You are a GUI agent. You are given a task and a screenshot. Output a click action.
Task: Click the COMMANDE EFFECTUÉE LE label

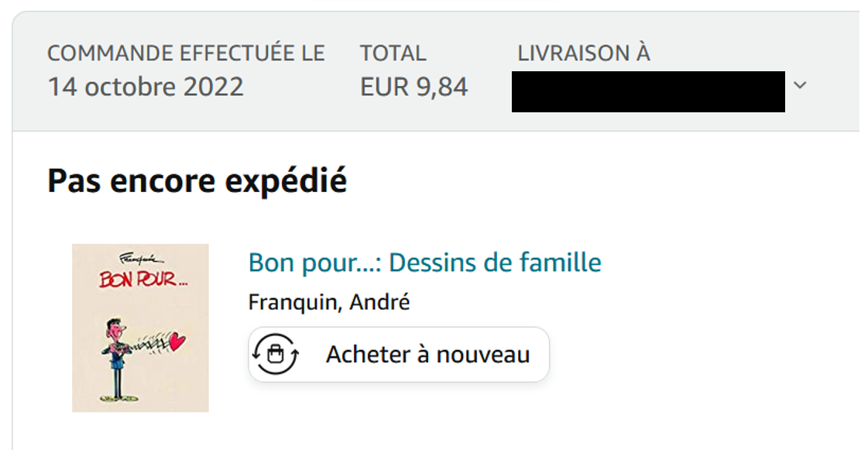click(186, 53)
